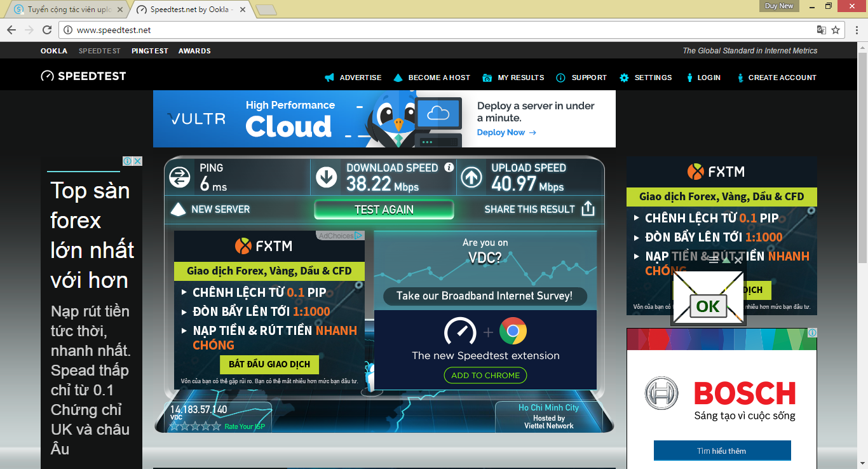Click the TEST AGAIN button
This screenshot has width=868, height=469.
(384, 209)
